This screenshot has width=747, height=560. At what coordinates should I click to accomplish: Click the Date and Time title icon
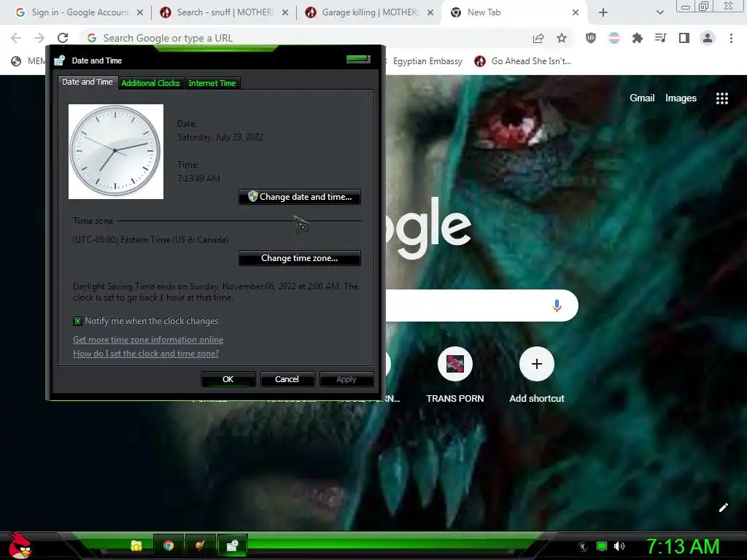pos(60,61)
